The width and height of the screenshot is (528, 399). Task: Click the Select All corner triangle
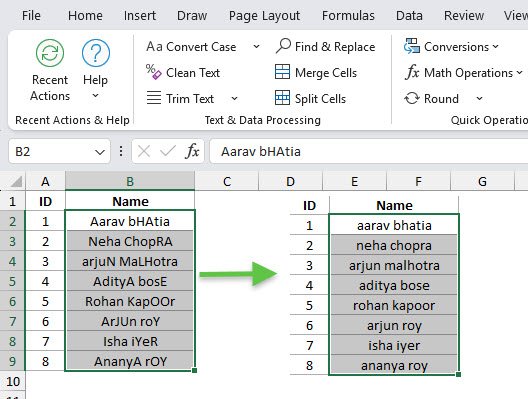click(x=16, y=182)
